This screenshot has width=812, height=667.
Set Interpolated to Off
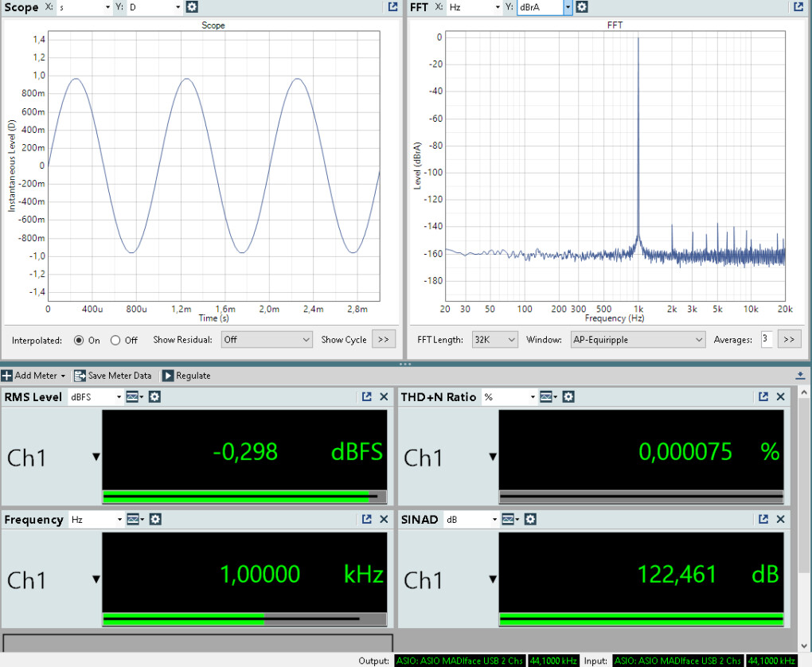[x=115, y=340]
